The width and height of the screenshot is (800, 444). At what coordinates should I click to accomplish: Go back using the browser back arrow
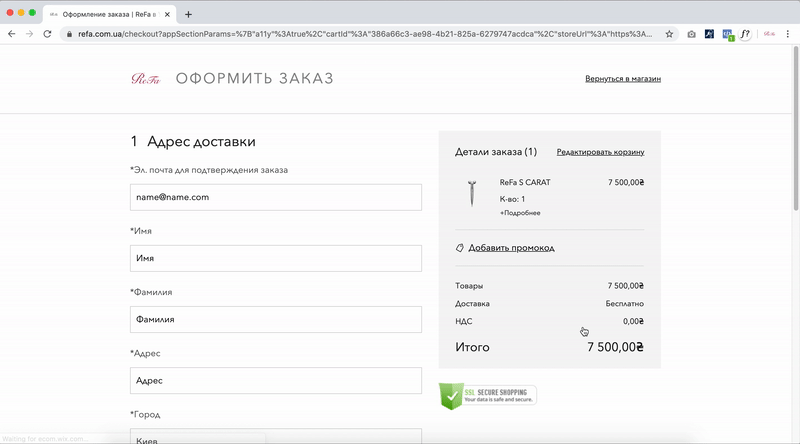click(x=12, y=34)
